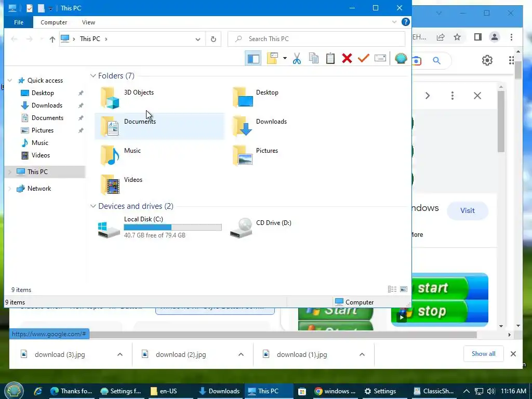Open the dropdown arrow beside Folder Options
The height and width of the screenshot is (399, 532).
coord(285,58)
